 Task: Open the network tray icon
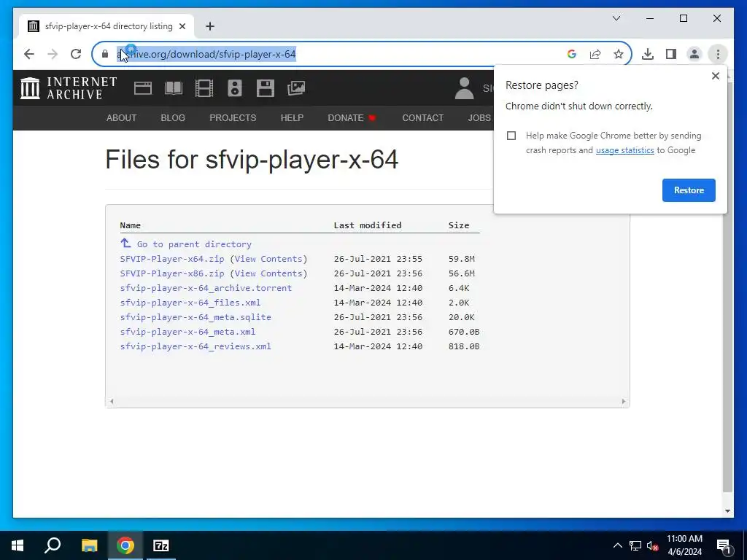(x=635, y=545)
